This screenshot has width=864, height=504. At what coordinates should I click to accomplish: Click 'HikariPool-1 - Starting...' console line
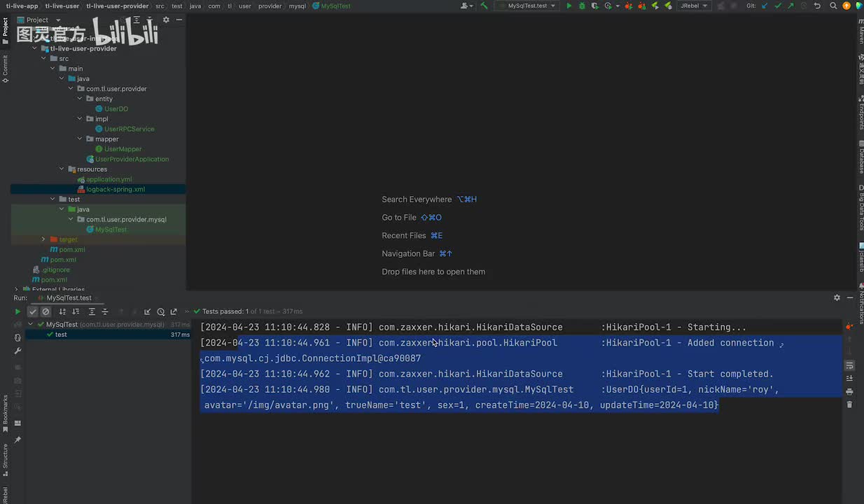pyautogui.click(x=676, y=327)
